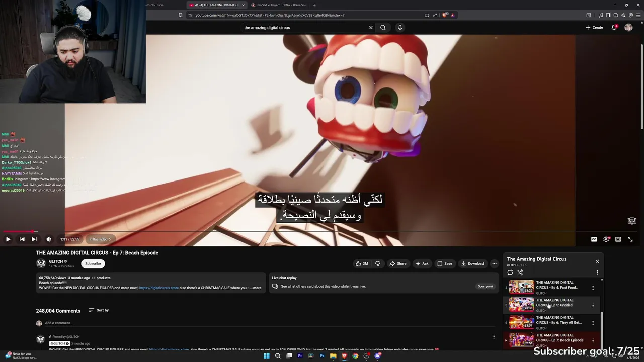The height and width of the screenshot is (362, 644).
Task: Click the search magnifier button
Action: pyautogui.click(x=383, y=28)
